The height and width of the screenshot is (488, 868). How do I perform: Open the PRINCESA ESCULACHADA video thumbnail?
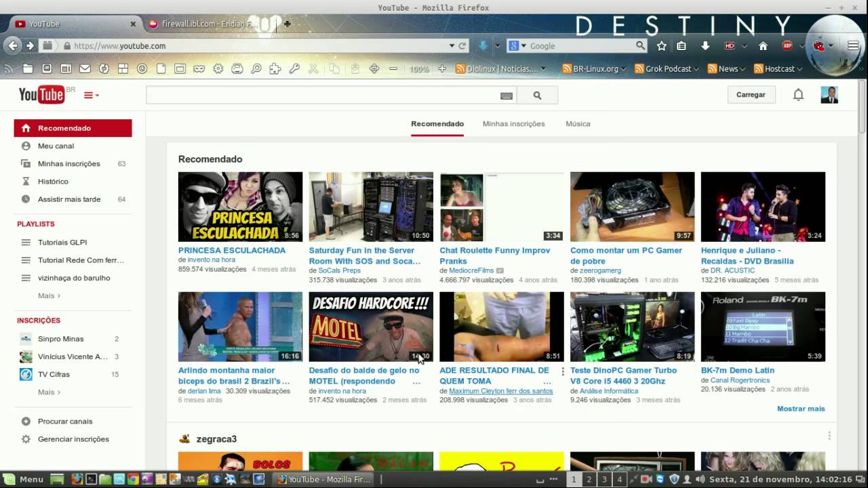(x=240, y=207)
